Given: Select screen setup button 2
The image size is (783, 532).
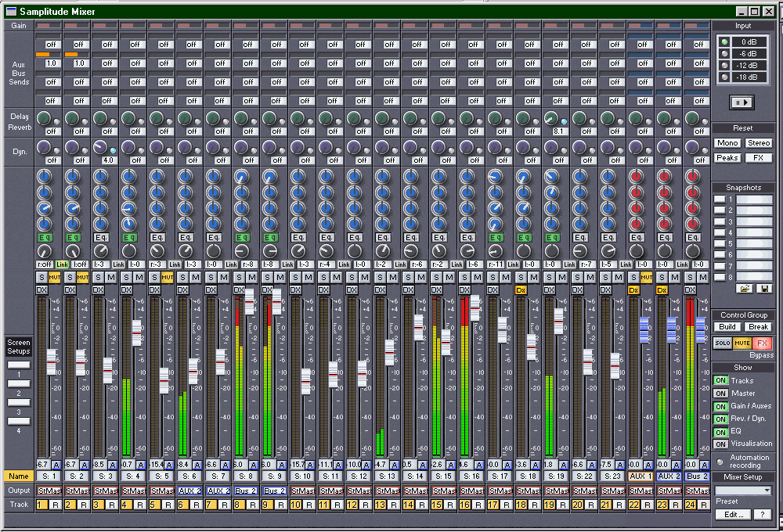Looking at the screenshot, I should coord(19,383).
